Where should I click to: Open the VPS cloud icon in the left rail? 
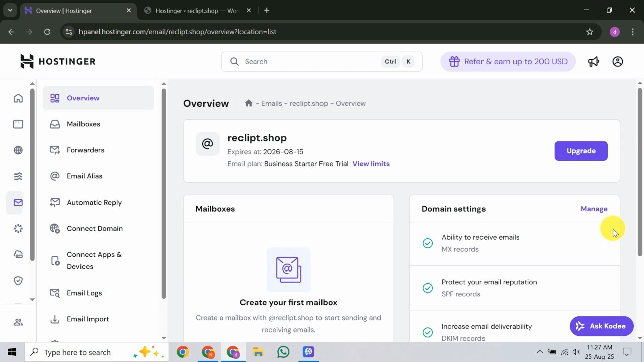pyautogui.click(x=18, y=255)
